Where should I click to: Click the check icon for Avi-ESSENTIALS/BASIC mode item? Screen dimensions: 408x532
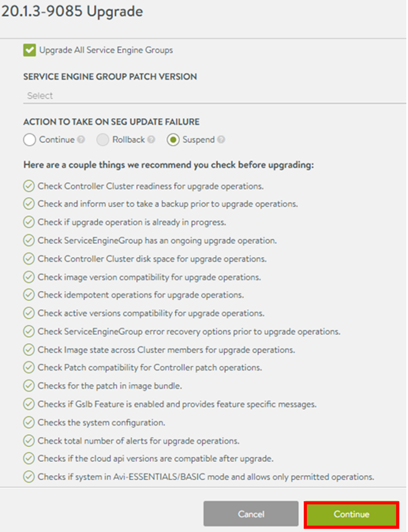click(28, 477)
